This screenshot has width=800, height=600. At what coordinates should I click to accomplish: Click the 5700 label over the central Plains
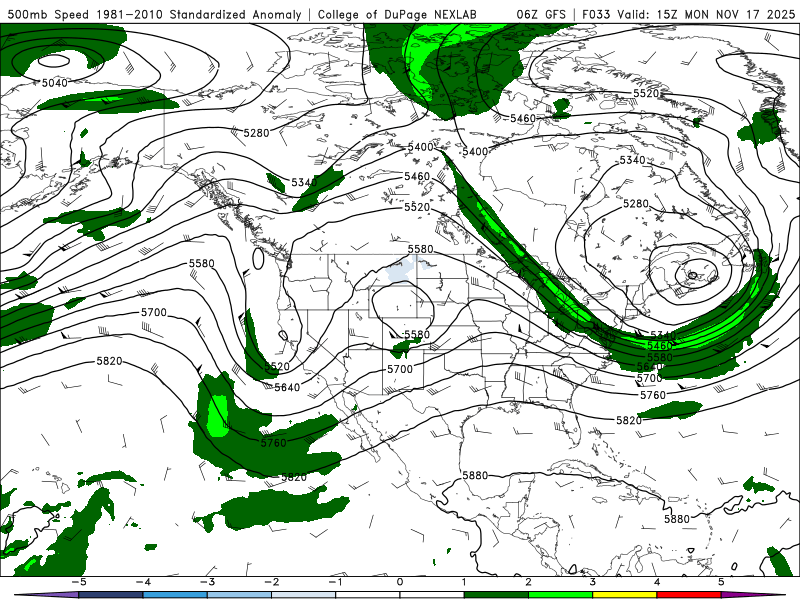[399, 369]
